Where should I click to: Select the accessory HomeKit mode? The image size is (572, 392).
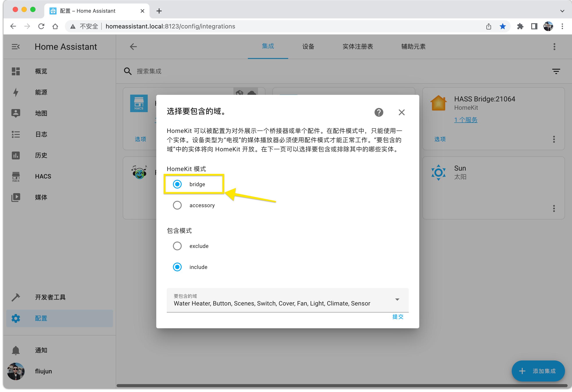(177, 205)
